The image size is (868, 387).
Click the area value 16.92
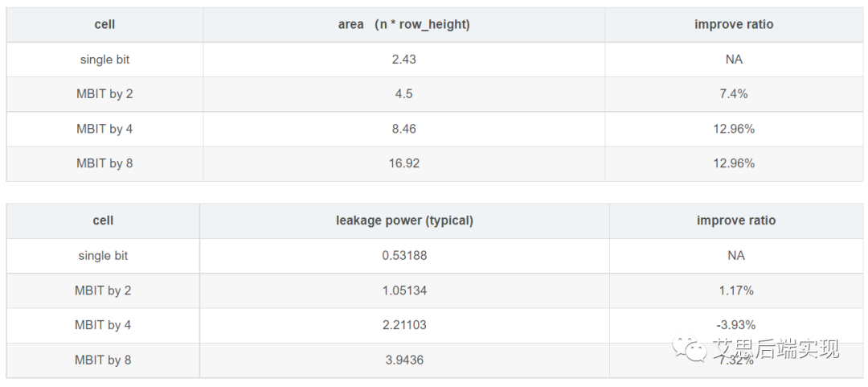click(403, 163)
